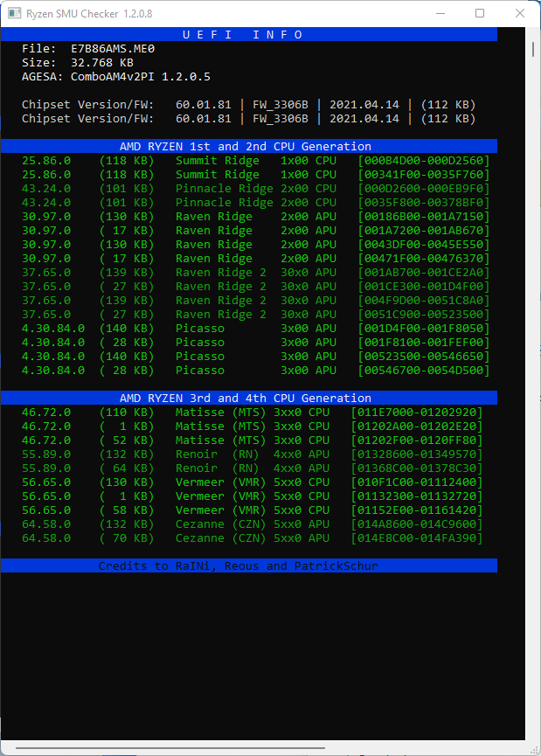Click the Raven Ridge address [00186B00-001A7150]
The height and width of the screenshot is (756, 541).
pos(424,217)
